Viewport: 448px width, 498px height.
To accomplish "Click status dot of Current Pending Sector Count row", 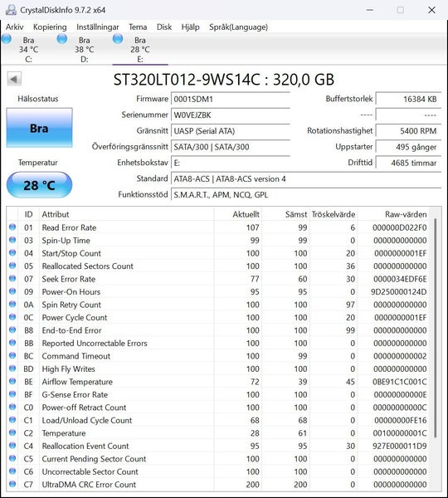I will pos(12,458).
